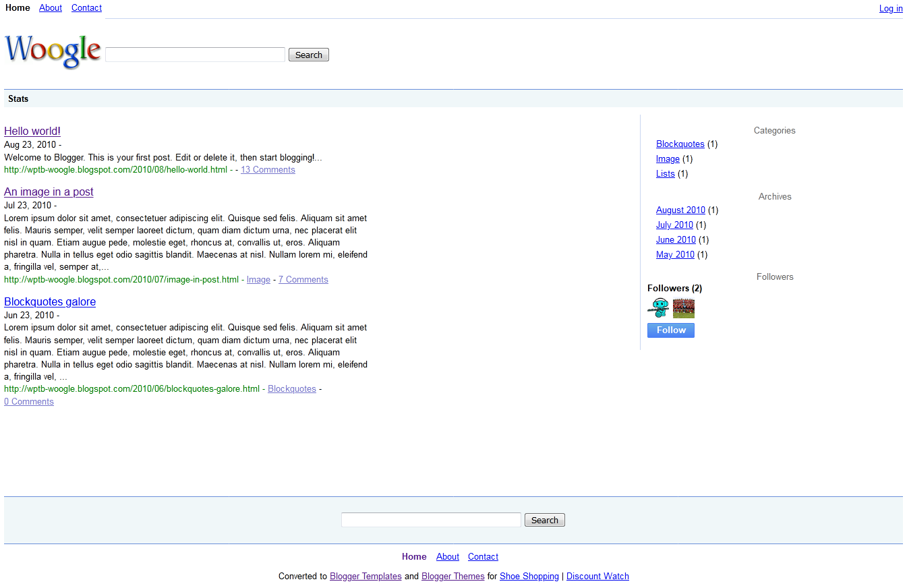Select Image in the Categories sidebar
Viewport: 907px width, 588px height.
click(668, 159)
